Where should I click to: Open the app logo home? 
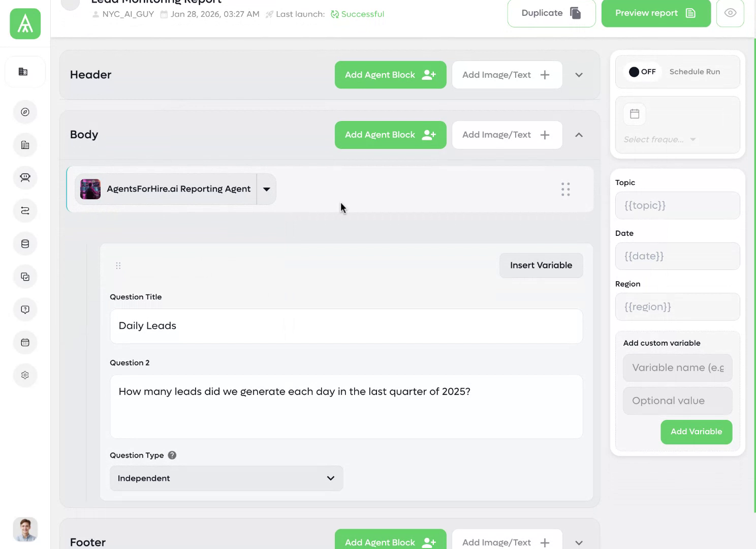(25, 24)
